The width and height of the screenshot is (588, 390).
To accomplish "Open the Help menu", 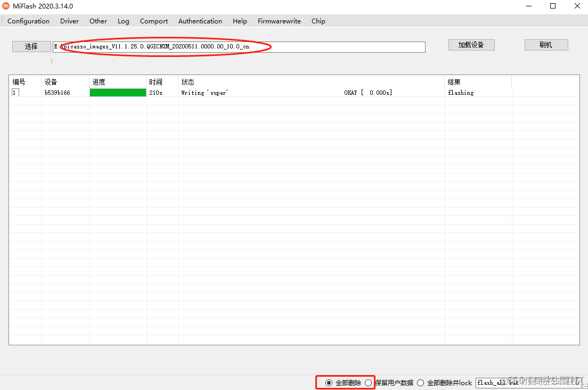I will tap(240, 21).
